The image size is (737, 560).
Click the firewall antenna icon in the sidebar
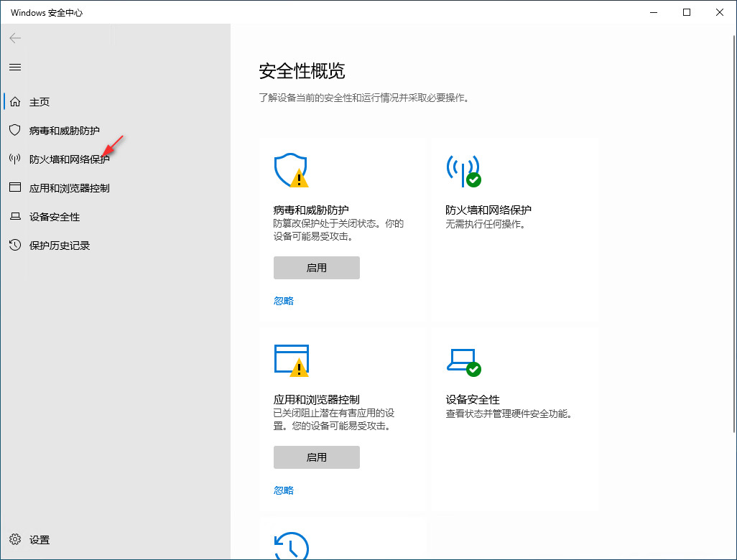pyautogui.click(x=15, y=159)
